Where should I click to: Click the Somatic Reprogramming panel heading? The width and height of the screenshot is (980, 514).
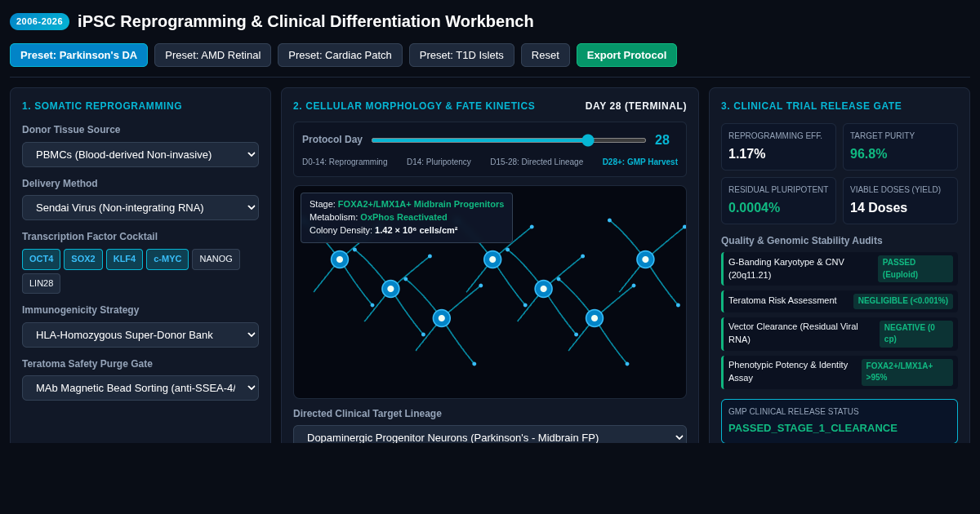pyautogui.click(x=102, y=106)
